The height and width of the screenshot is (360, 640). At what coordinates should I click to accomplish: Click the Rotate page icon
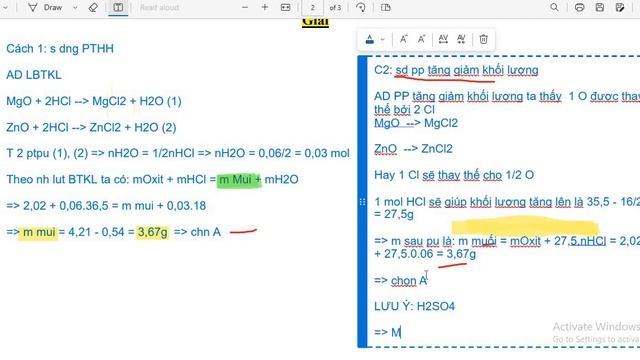click(x=360, y=7)
